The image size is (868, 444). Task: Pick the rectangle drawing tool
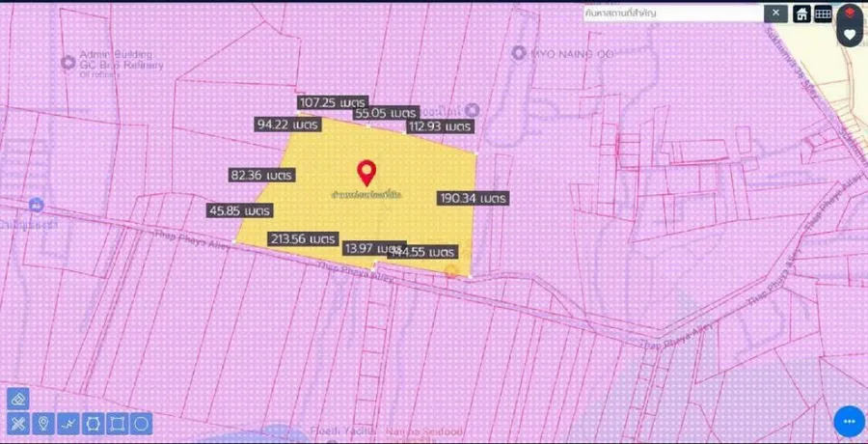(x=118, y=424)
